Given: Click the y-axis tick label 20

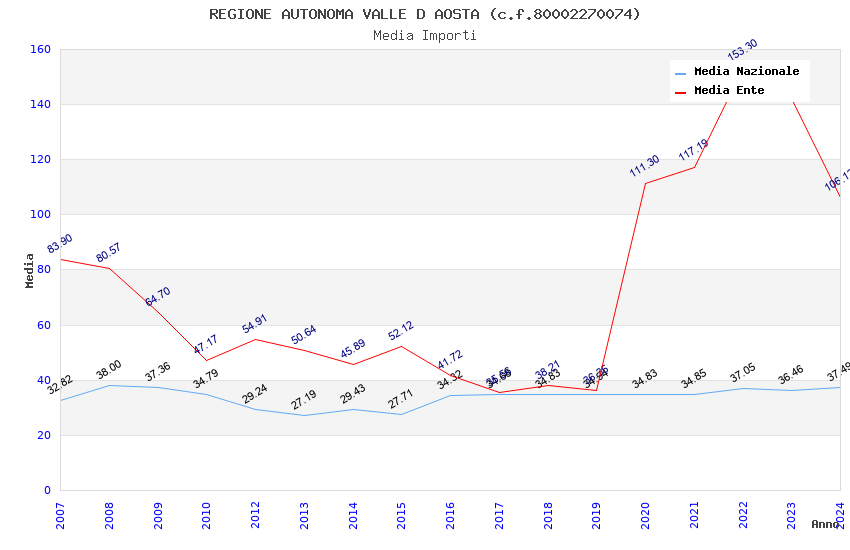Looking at the screenshot, I should (44, 435).
